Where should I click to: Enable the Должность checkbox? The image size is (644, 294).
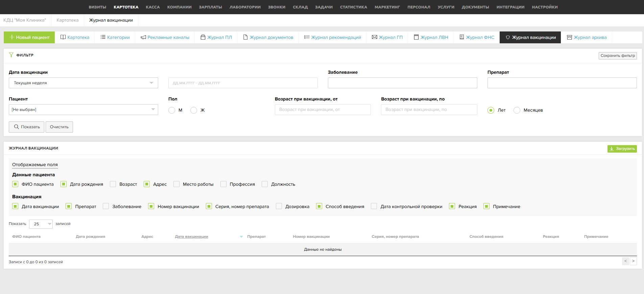tap(265, 184)
